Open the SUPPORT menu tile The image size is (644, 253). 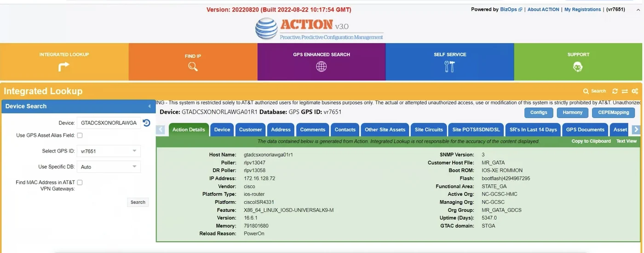click(579, 62)
